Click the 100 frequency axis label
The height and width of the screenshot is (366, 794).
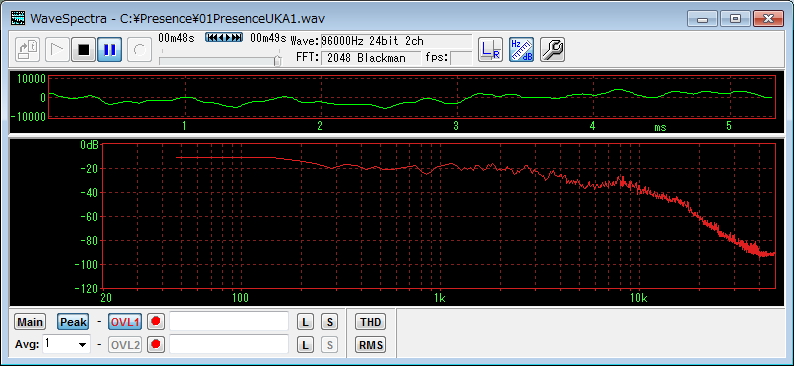(x=240, y=298)
